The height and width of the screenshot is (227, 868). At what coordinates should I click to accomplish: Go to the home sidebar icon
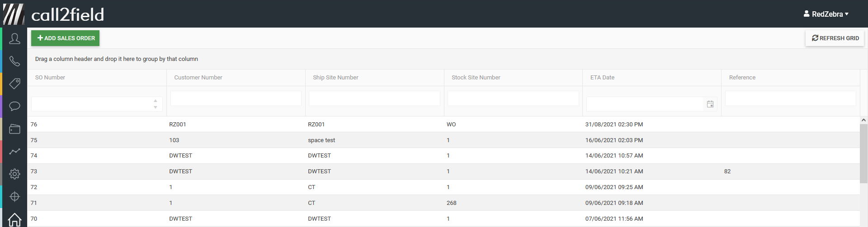14,219
